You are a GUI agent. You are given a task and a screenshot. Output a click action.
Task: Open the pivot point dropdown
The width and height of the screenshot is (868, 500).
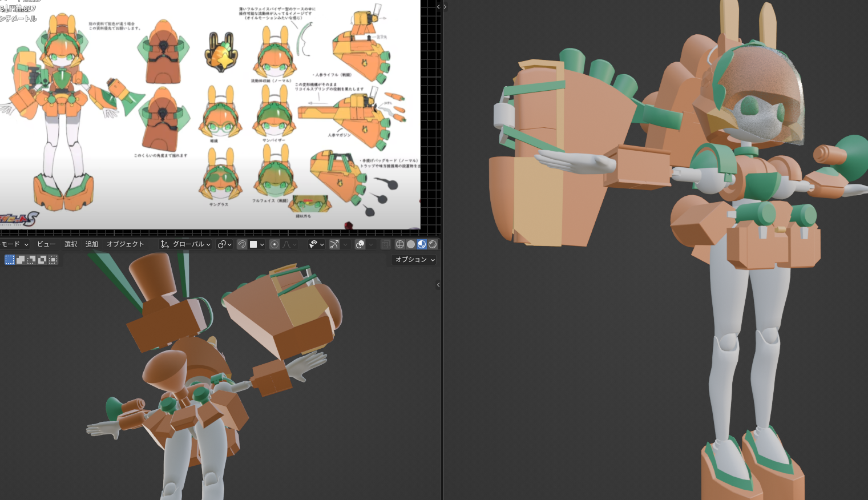pos(225,244)
